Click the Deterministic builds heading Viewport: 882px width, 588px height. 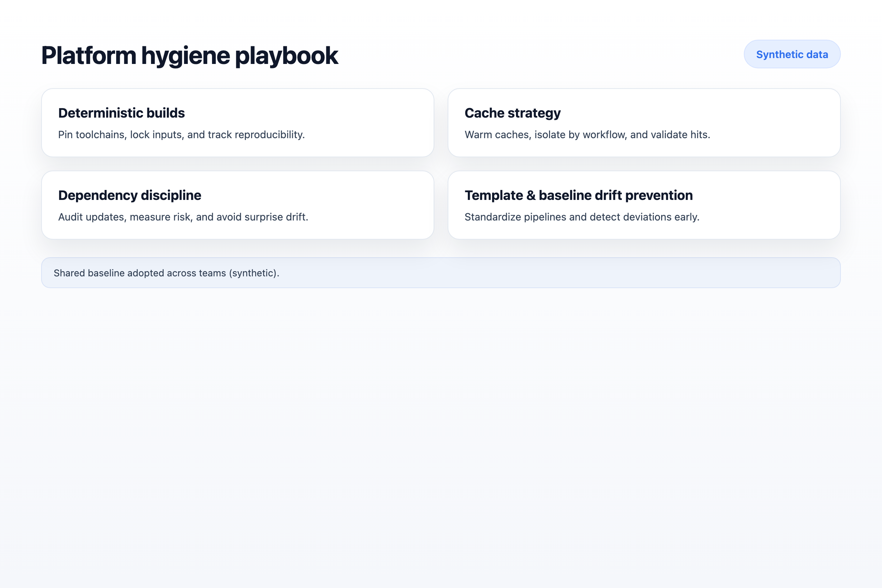point(121,113)
